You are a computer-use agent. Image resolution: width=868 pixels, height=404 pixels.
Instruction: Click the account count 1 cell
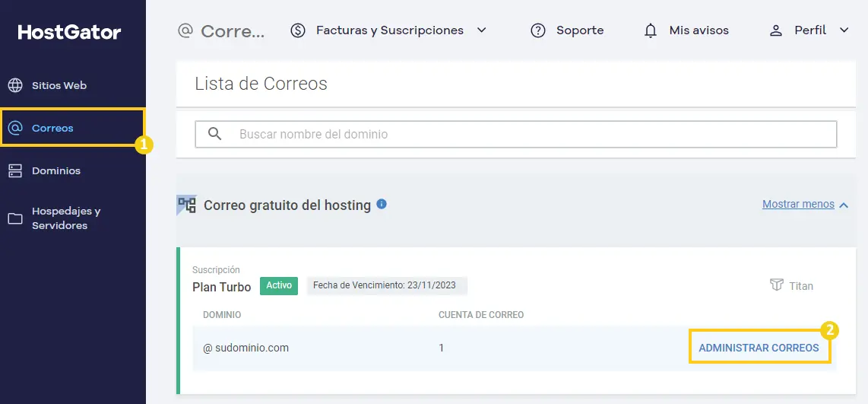(441, 348)
